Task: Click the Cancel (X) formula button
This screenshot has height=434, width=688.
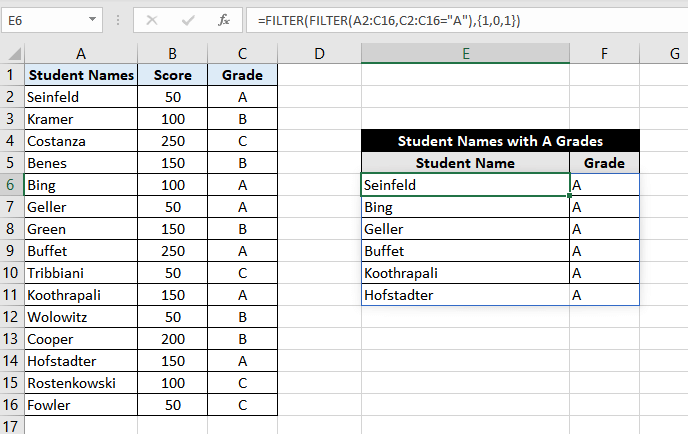Action: point(152,20)
